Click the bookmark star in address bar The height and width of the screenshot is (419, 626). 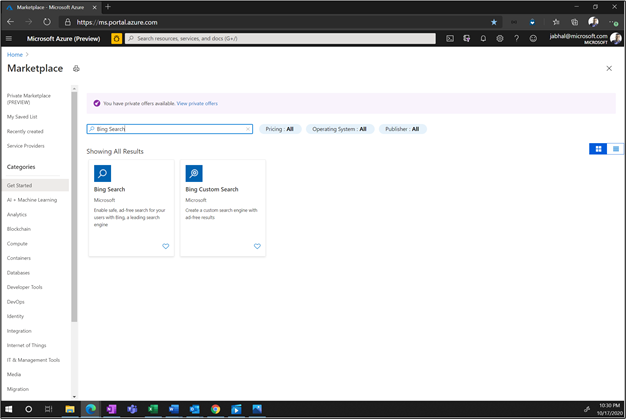[x=494, y=22]
